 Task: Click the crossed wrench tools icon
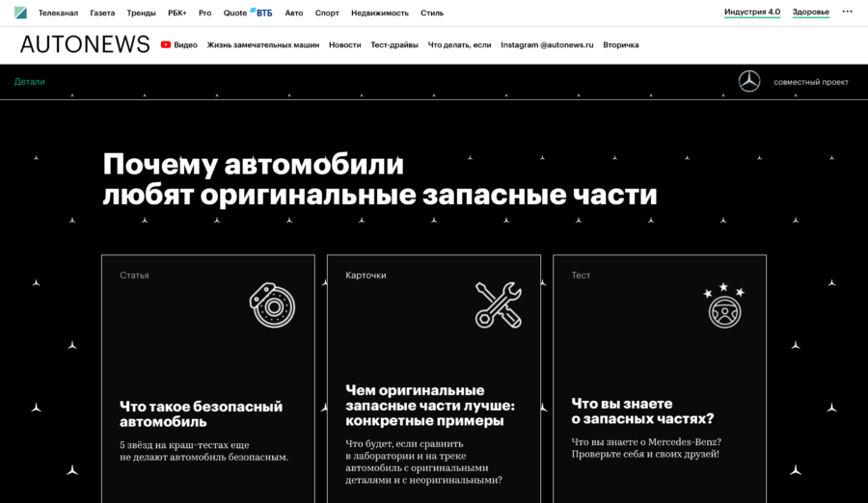coord(498,304)
